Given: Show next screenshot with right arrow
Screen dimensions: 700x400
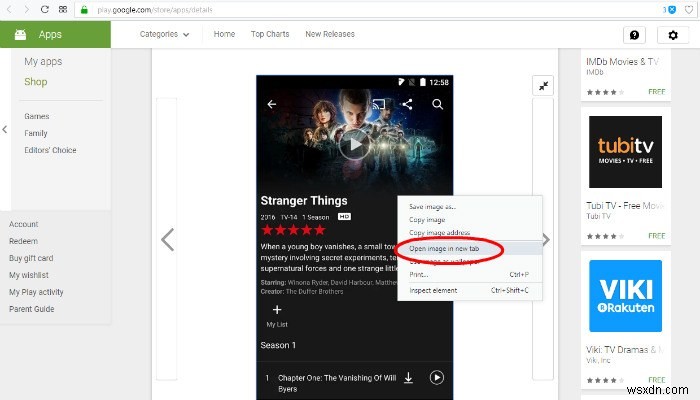Looking at the screenshot, I should point(546,240).
